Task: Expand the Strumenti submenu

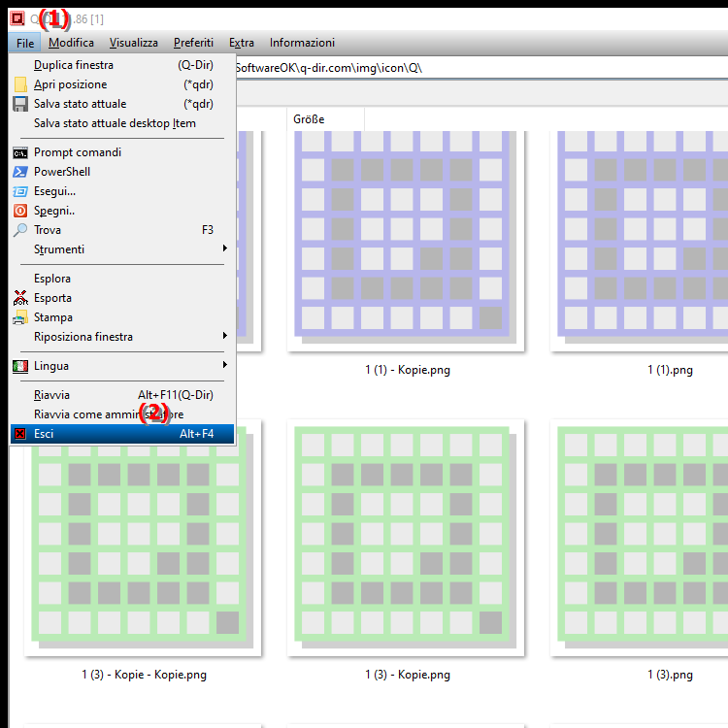Action: [122, 249]
